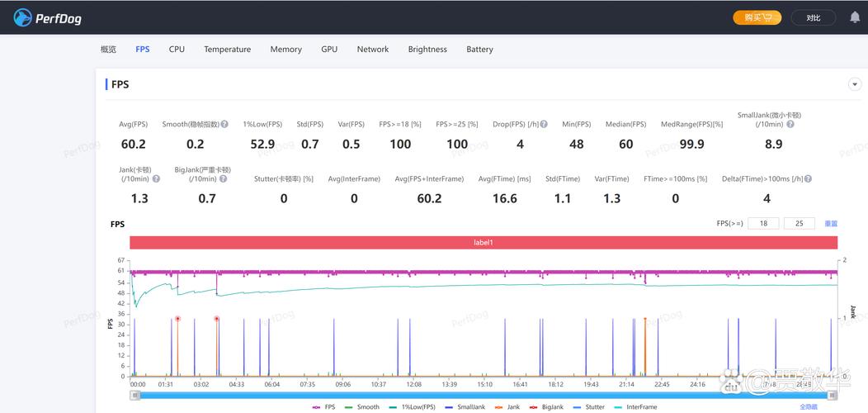Click help icon next to Drop(FPS)

(x=544, y=124)
